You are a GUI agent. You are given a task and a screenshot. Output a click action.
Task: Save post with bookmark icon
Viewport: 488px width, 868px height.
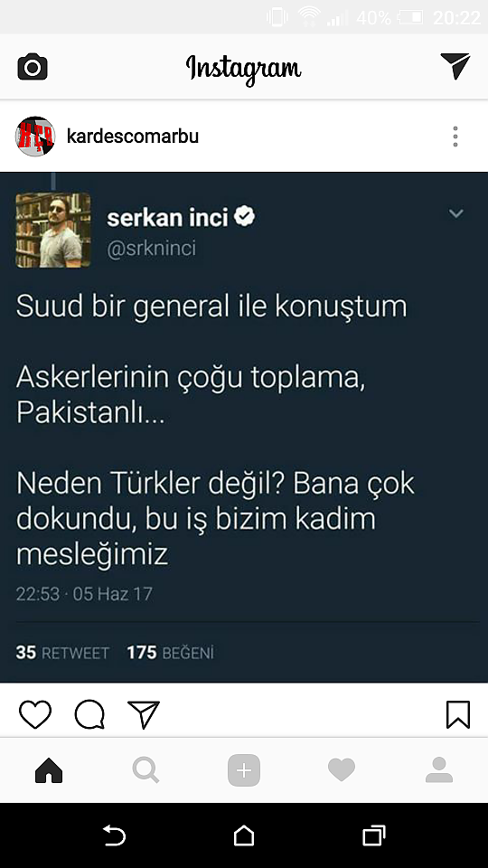point(458,714)
